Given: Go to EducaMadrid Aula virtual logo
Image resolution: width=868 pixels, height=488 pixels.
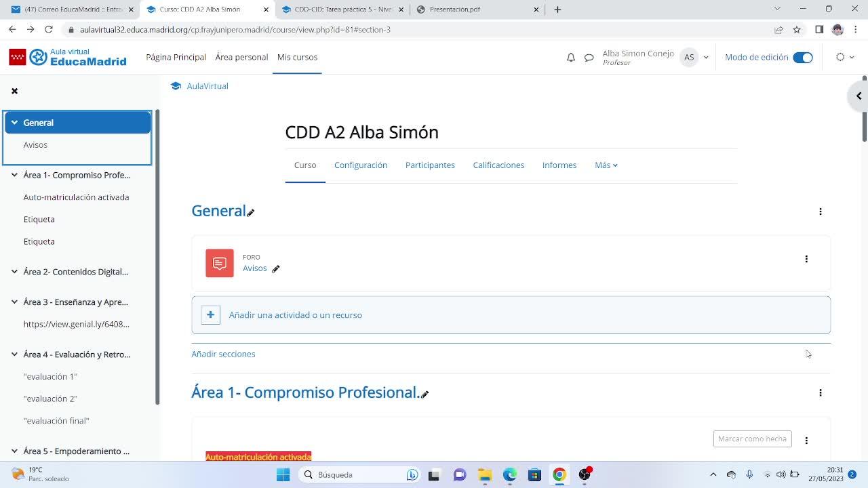Looking at the screenshot, I should tap(68, 57).
